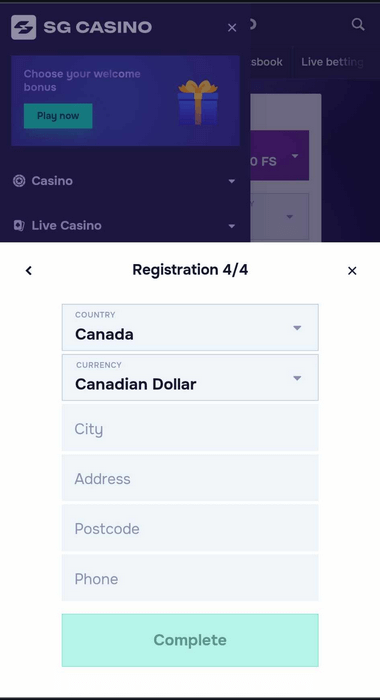Close the Registration 4/4 dialog

coord(352,271)
